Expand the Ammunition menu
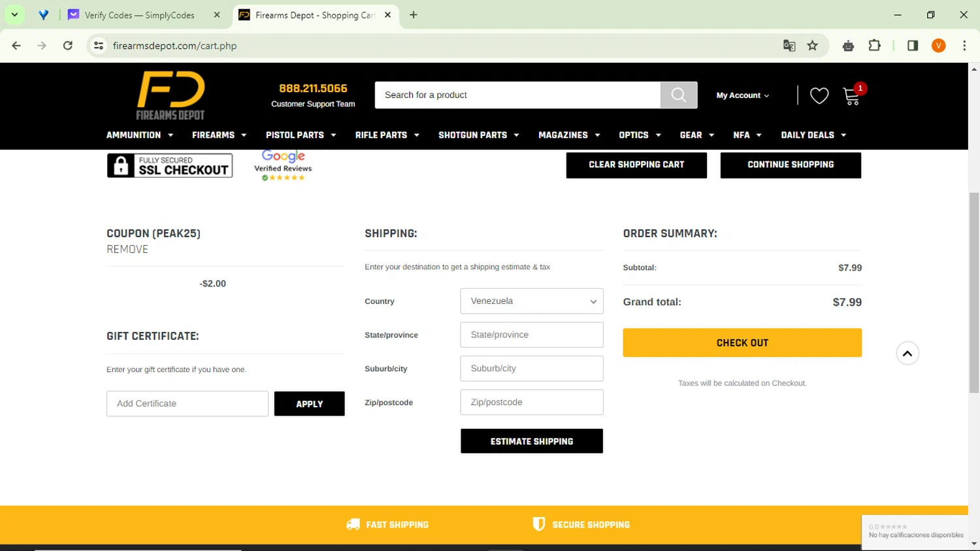Viewport: 980px width, 551px height. click(x=140, y=135)
